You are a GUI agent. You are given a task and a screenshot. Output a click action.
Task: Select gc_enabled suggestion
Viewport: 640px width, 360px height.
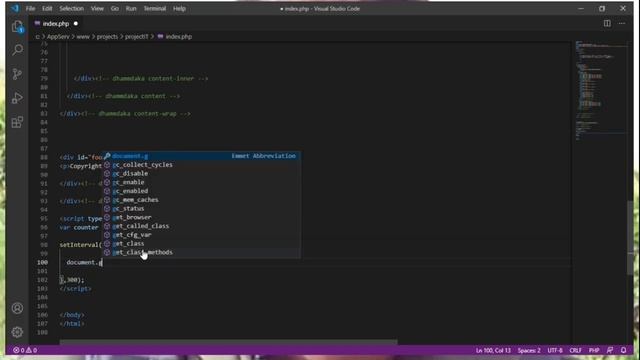pos(201,191)
